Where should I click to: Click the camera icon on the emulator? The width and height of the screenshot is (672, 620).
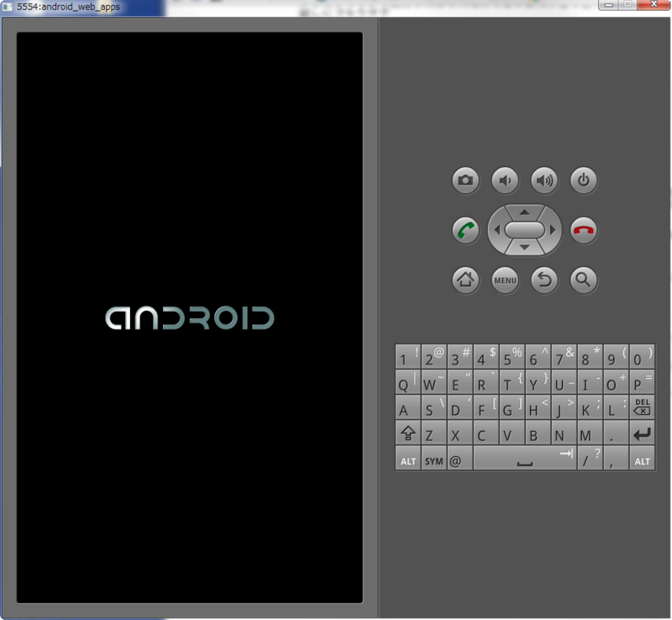click(465, 181)
